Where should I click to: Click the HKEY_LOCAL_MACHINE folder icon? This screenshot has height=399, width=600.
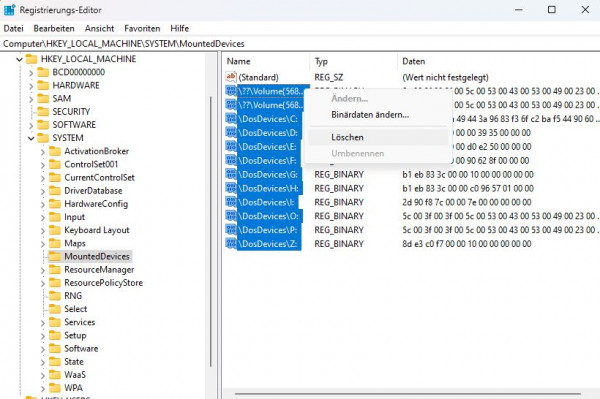click(x=31, y=59)
